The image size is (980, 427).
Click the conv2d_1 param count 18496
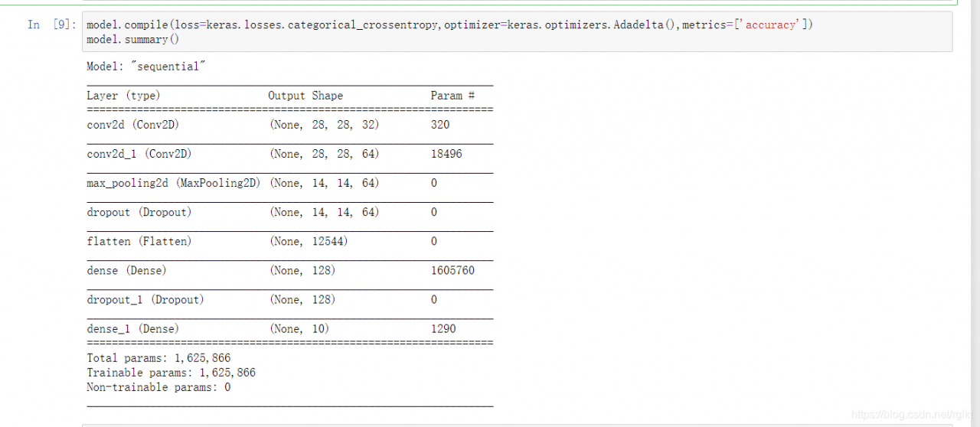(x=446, y=154)
